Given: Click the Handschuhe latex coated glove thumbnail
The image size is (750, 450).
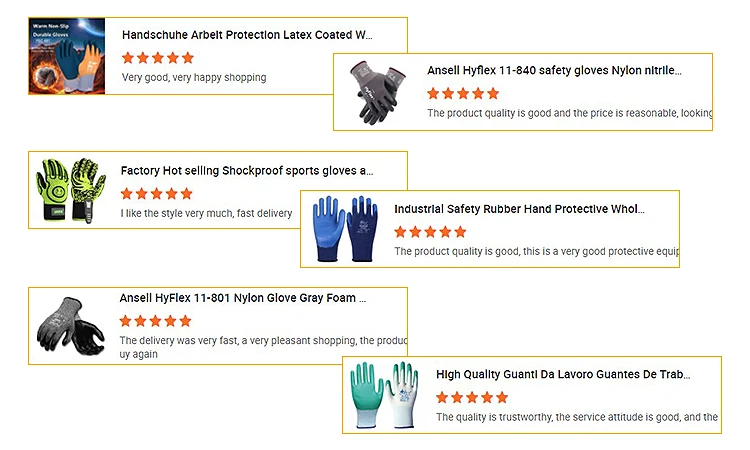Looking at the screenshot, I should [x=67, y=56].
